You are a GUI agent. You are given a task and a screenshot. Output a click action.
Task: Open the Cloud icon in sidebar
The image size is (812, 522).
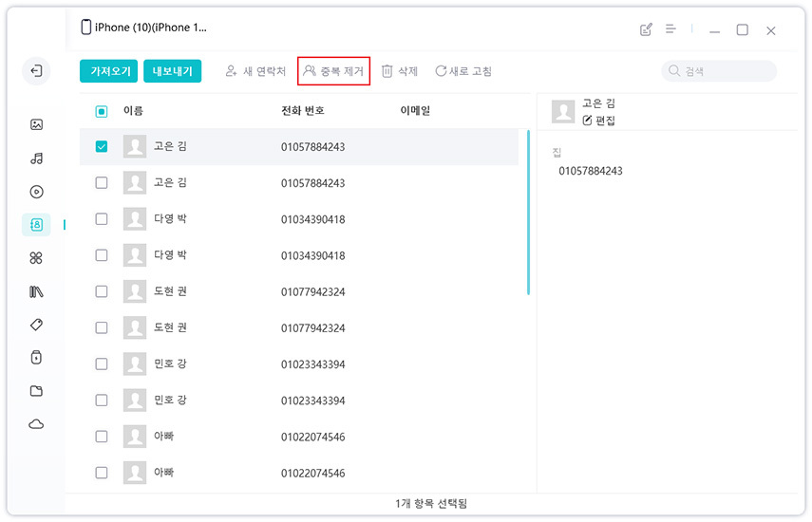(36, 424)
